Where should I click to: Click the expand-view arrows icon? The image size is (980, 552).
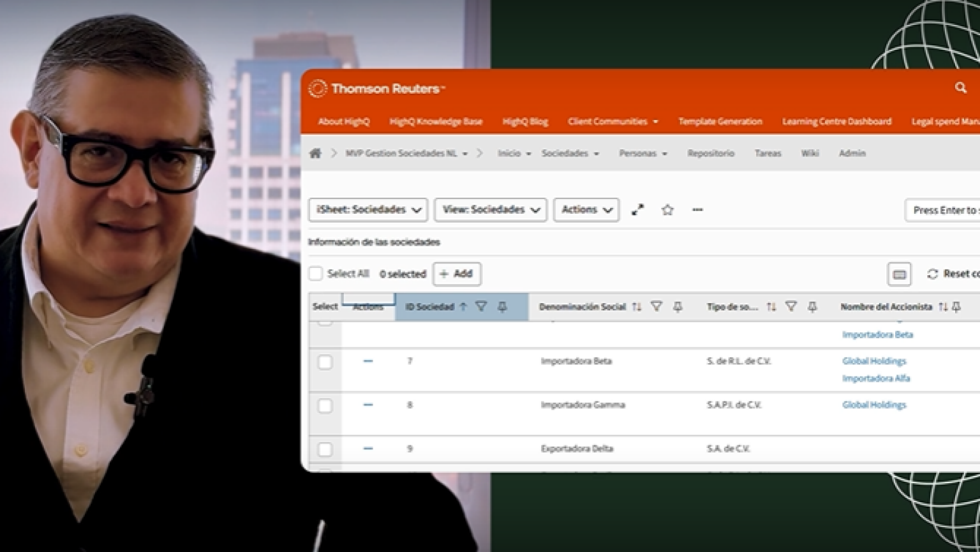[637, 209]
